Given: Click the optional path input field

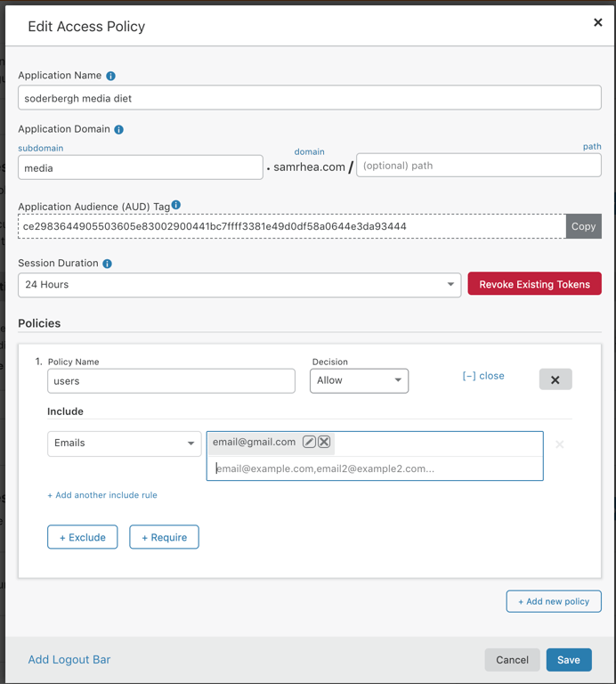Looking at the screenshot, I should tap(479, 166).
